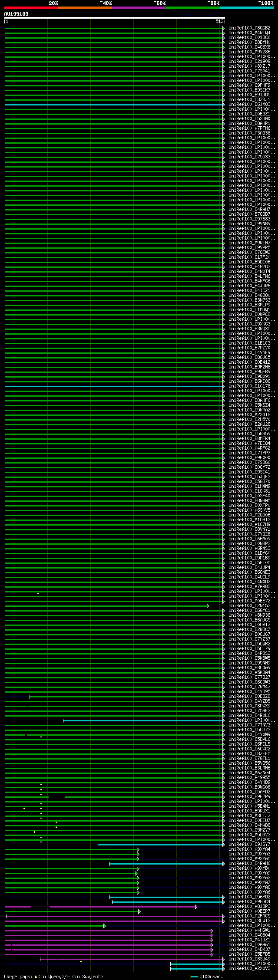Open hit UniRef100_A9RIM7
The image size is (278, 980).
pos(249,243)
